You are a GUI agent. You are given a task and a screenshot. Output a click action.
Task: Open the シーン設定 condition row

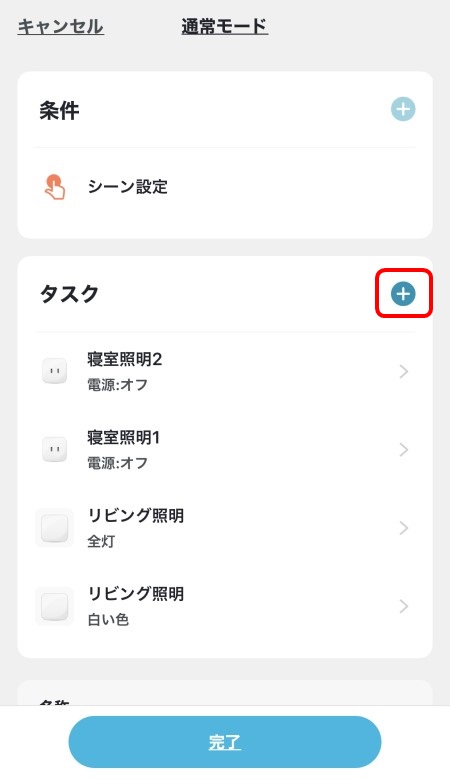(225, 187)
